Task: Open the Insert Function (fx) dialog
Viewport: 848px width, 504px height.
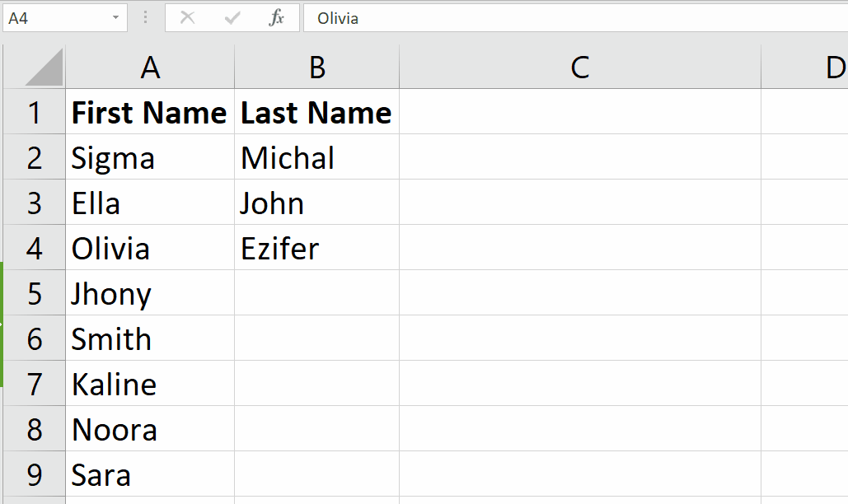Action: pyautogui.click(x=276, y=17)
